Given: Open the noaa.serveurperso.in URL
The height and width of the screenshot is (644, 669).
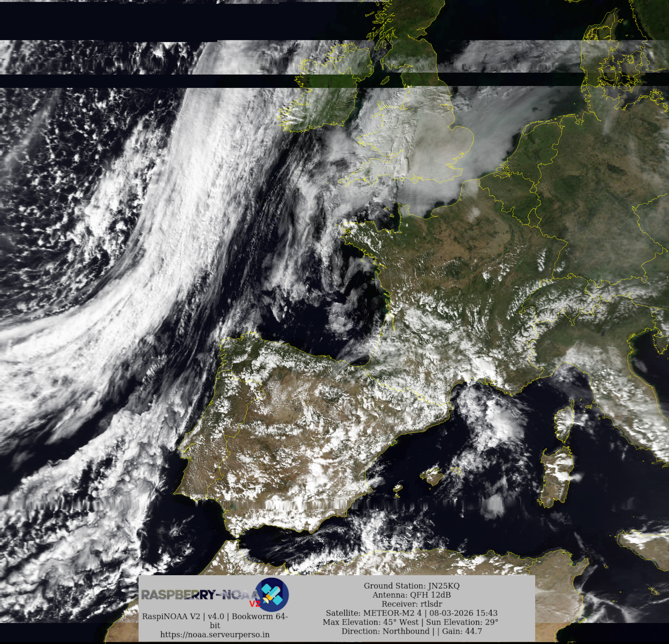Looking at the screenshot, I should (x=215, y=634).
